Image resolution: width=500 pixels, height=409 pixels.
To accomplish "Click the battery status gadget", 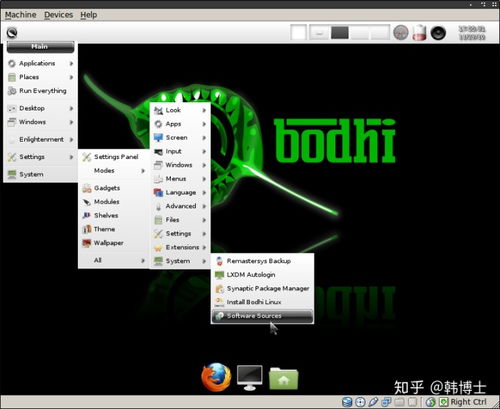I will [x=419, y=33].
